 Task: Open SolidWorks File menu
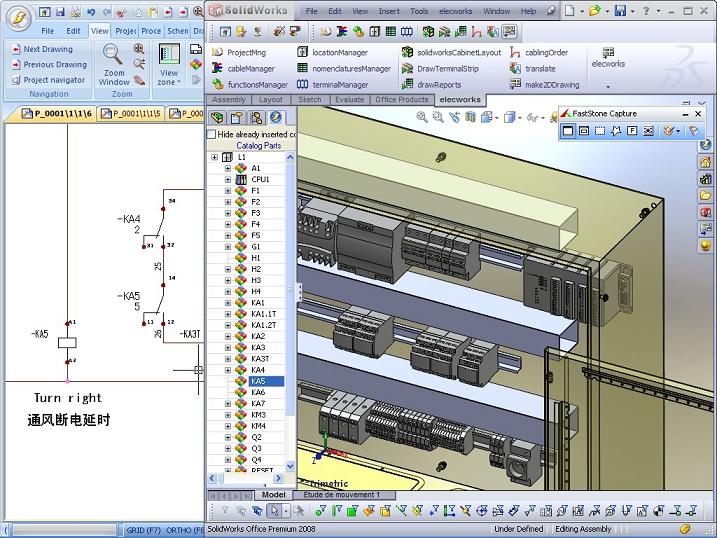point(311,11)
